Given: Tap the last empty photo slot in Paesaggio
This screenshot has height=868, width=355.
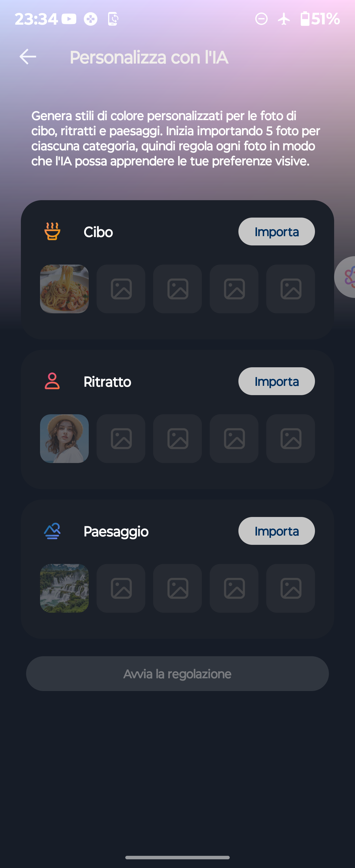Looking at the screenshot, I should coord(290,588).
